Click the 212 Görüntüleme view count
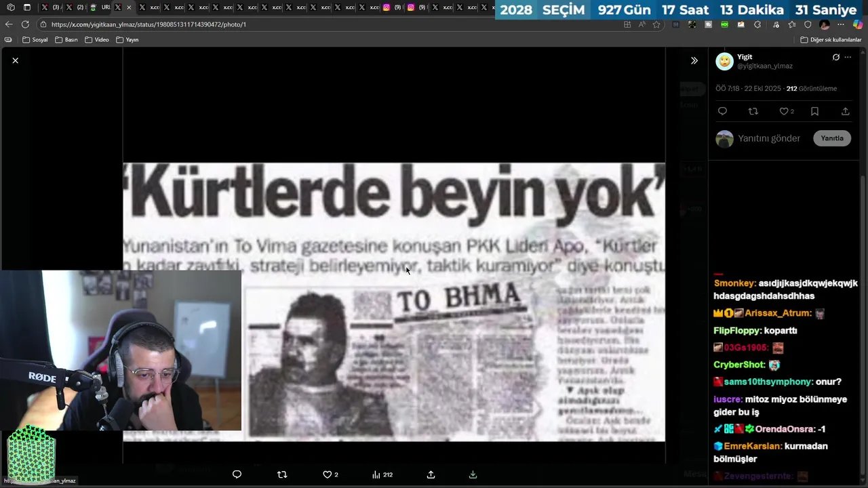 [812, 89]
